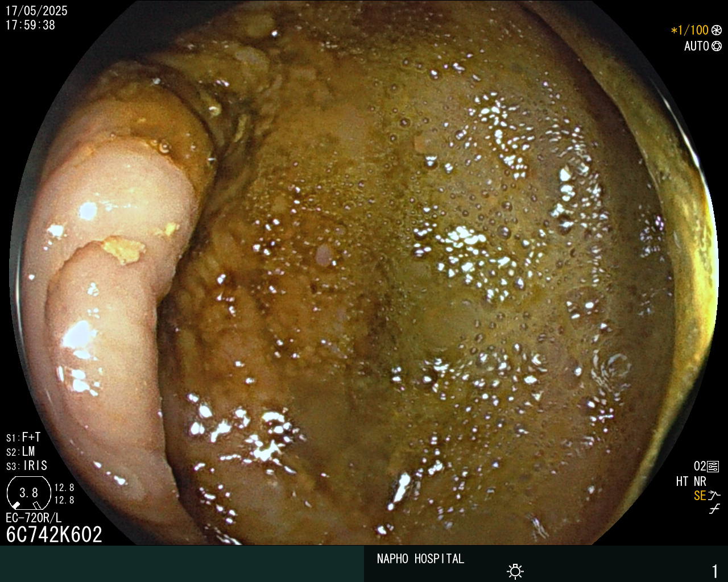Click the scope tip diagram showing 3.8
Viewport: 728px width, 582px height.
(28, 492)
